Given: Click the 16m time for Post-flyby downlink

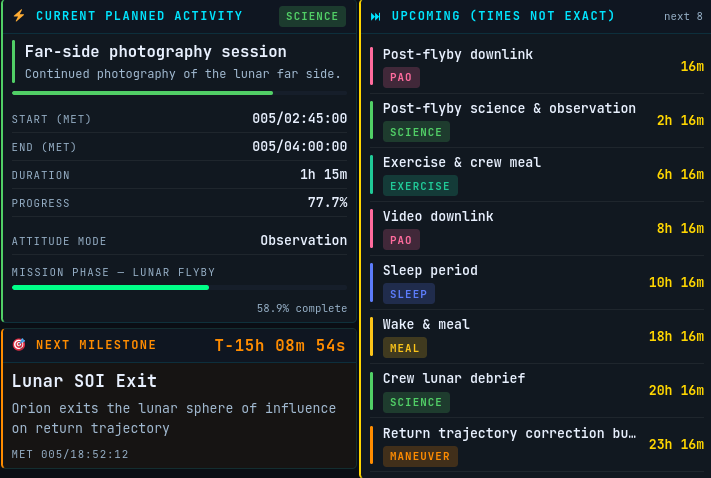Looking at the screenshot, I should 692,67.
